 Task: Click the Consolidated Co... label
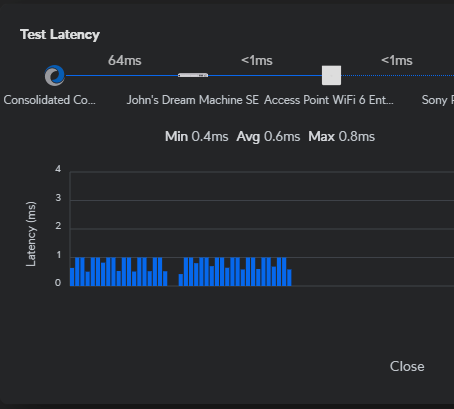(50, 100)
